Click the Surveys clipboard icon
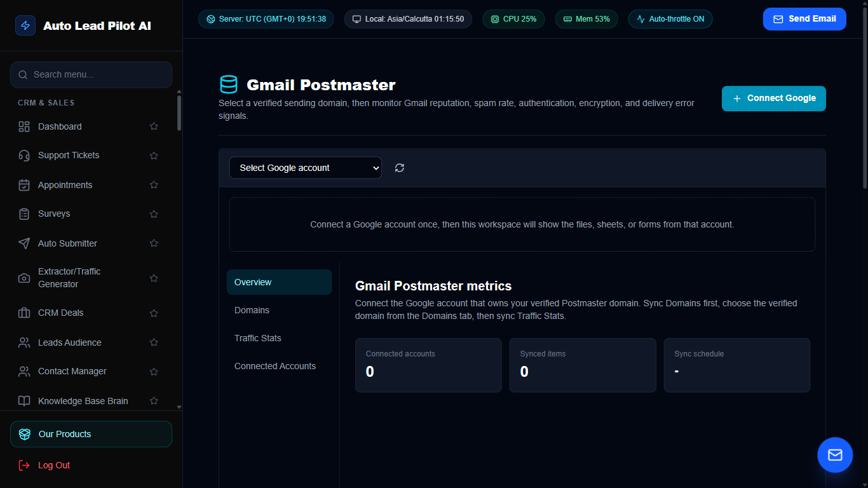This screenshot has width=868, height=488. [x=24, y=213]
